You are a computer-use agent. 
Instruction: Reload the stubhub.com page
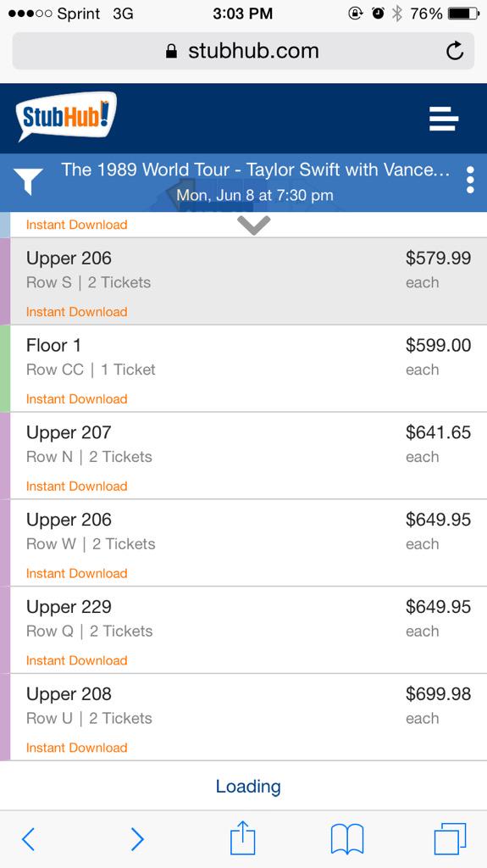point(455,51)
